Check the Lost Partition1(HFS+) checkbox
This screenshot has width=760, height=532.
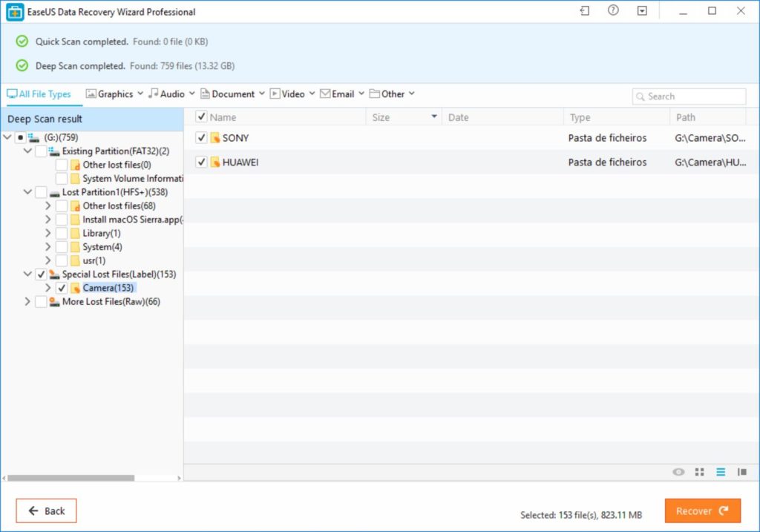coord(41,192)
